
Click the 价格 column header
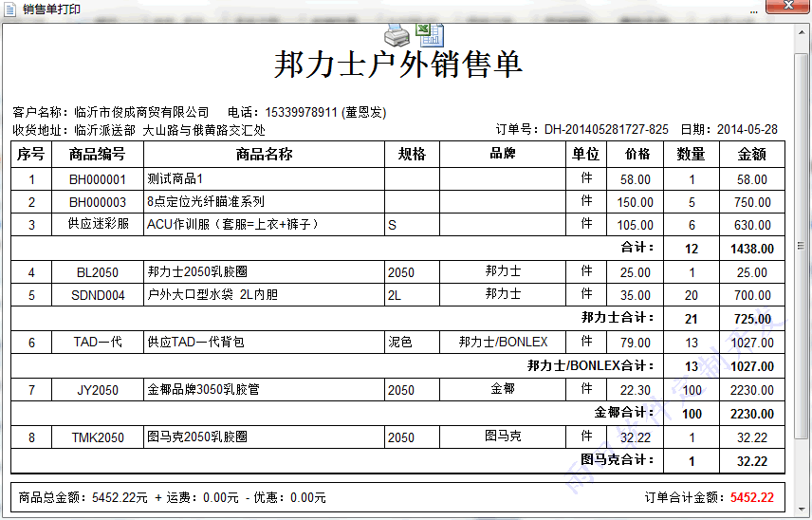pyautogui.click(x=636, y=154)
